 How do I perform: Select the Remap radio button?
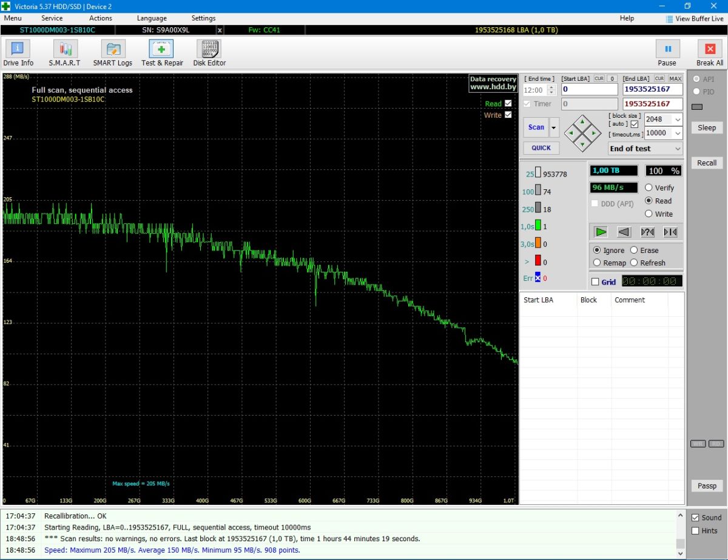click(597, 263)
